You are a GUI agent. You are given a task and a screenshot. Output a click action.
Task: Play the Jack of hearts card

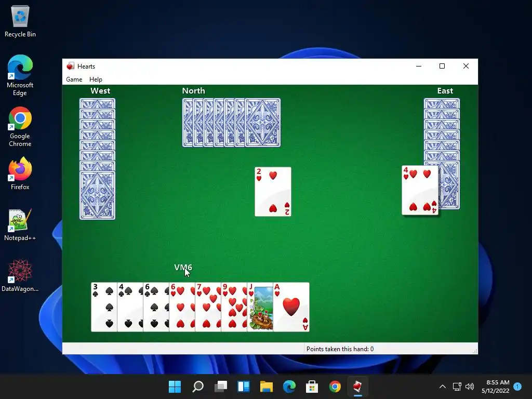click(x=260, y=307)
